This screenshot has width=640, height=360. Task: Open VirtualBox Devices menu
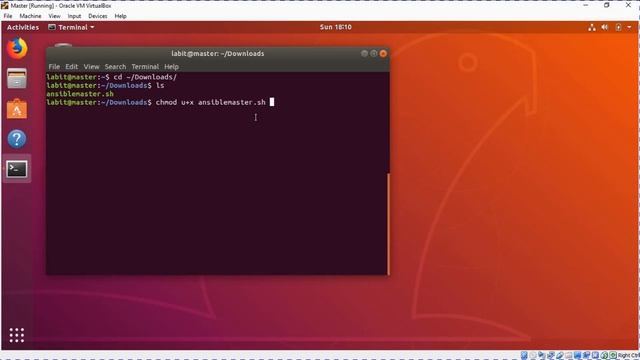coord(98,16)
